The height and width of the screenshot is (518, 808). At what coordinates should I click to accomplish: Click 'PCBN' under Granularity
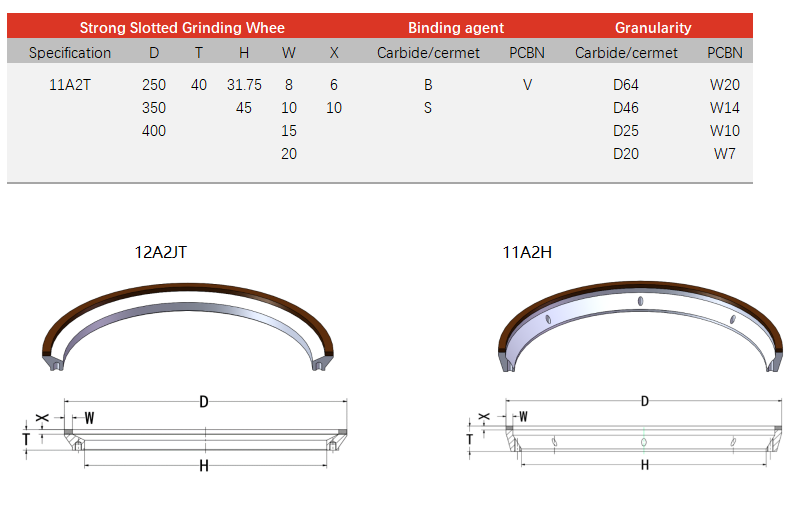pos(725,53)
